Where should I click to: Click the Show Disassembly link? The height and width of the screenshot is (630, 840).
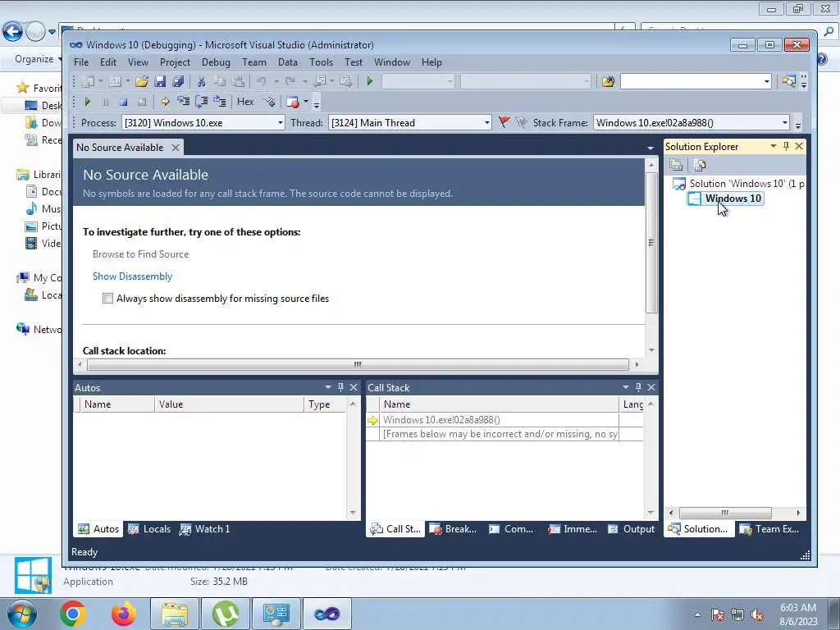tap(132, 276)
